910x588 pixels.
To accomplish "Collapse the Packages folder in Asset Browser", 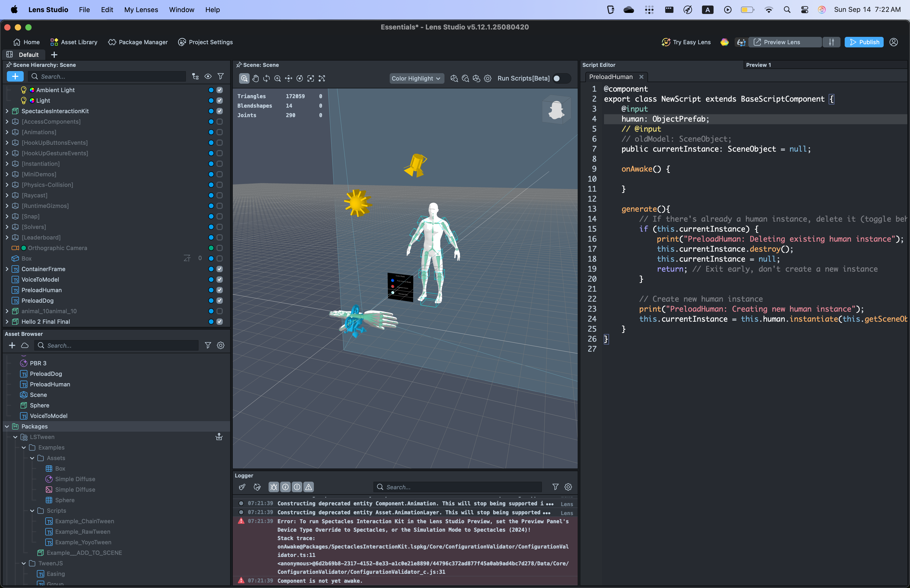I will [x=7, y=426].
